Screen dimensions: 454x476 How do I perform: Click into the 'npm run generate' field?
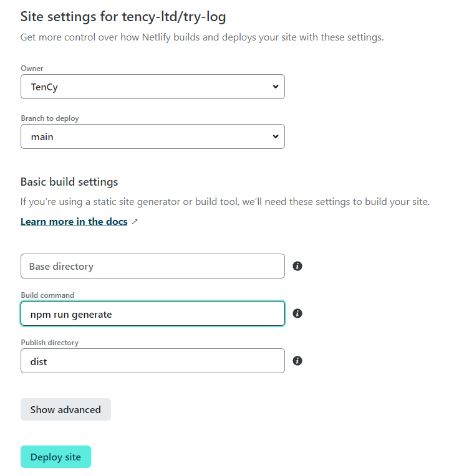click(152, 314)
